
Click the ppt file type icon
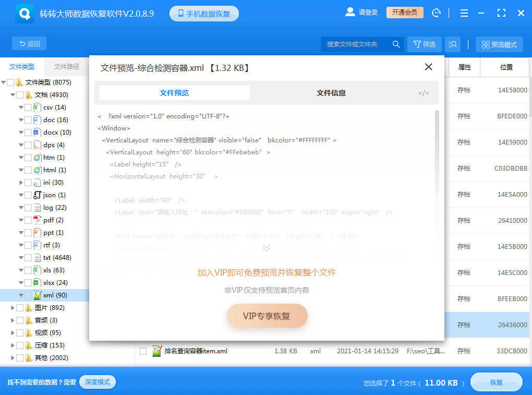[x=37, y=233]
